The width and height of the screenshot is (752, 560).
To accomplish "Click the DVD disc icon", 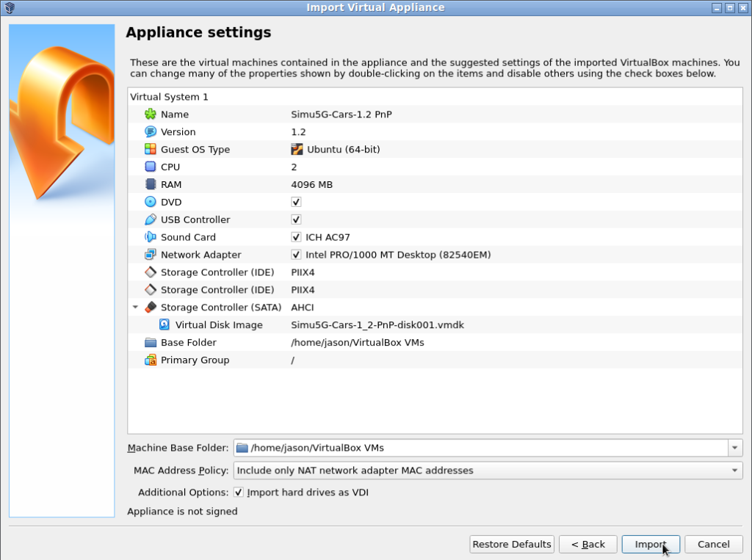I will pos(151,203).
